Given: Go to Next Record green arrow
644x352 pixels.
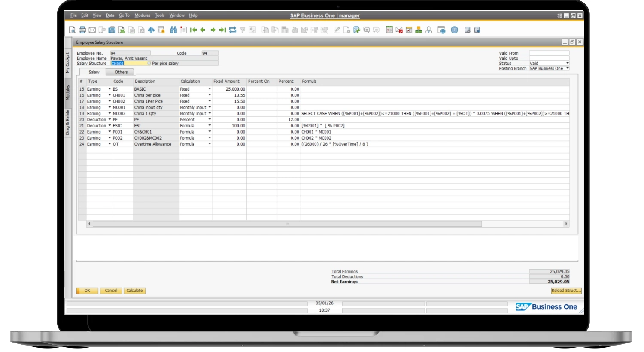Looking at the screenshot, I should point(213,30).
